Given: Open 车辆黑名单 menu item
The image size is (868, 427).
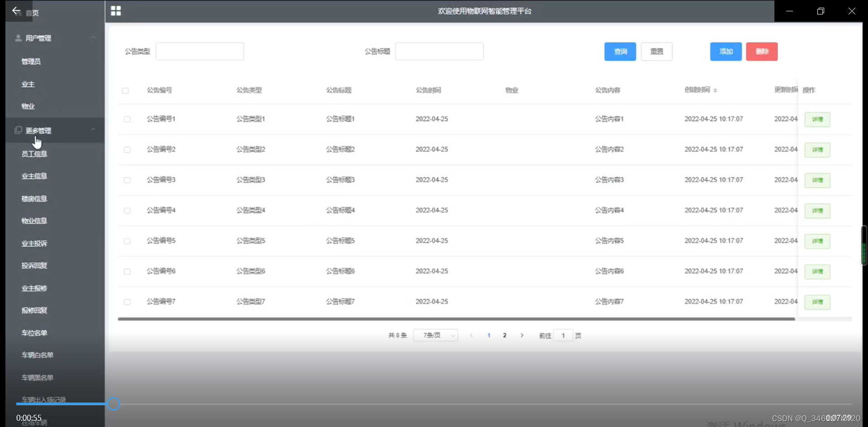Looking at the screenshot, I should click(x=38, y=378).
